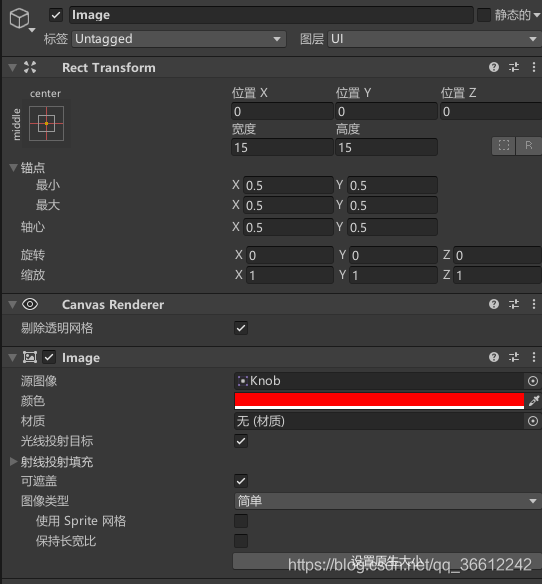Screen dimensions: 542x584
Task: Open Rect Transform three-dot menu
Action: tap(534, 67)
